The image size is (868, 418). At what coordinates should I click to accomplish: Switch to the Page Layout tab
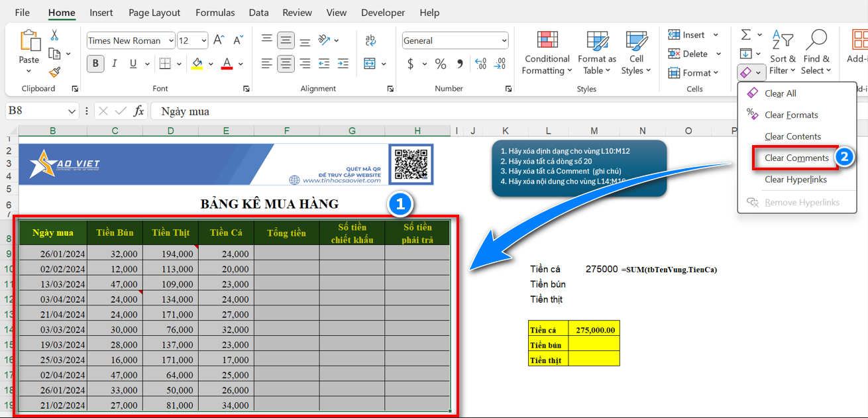(154, 13)
